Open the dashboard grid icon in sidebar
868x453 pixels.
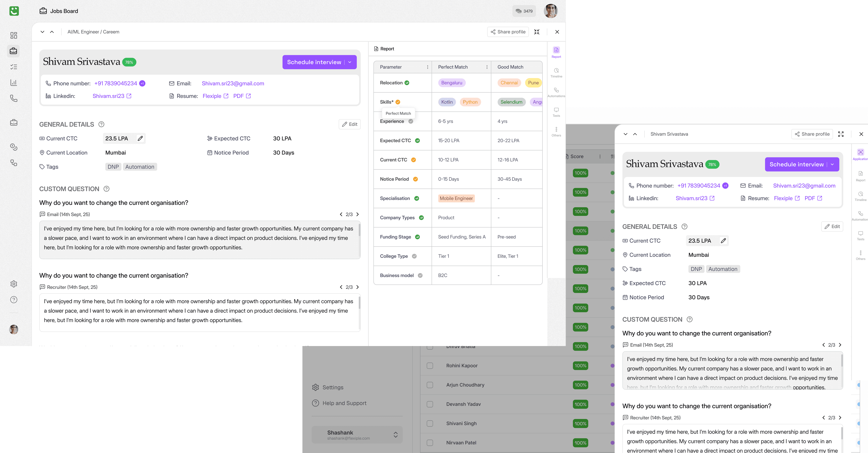[14, 35]
